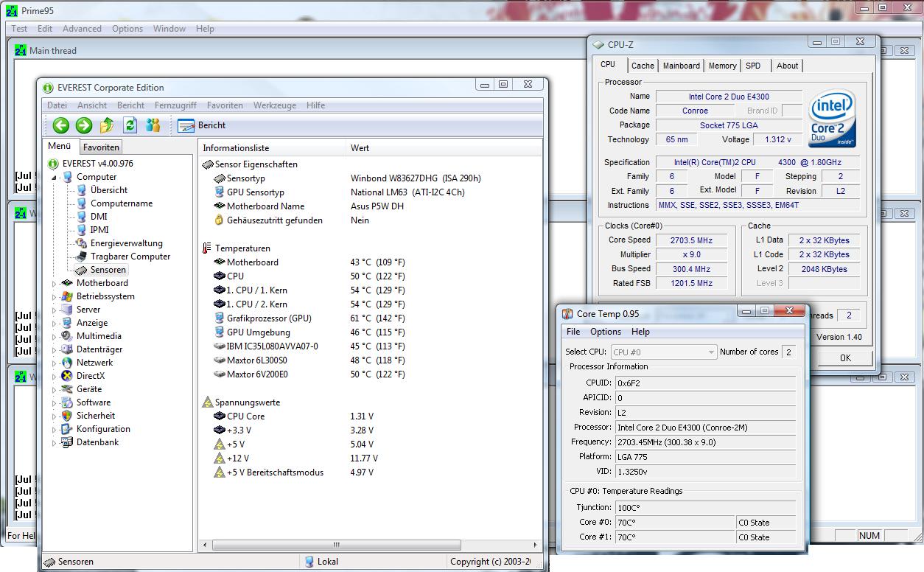Open the Help menu in Prime95
Viewport: 924px width, 572px height.
(205, 29)
